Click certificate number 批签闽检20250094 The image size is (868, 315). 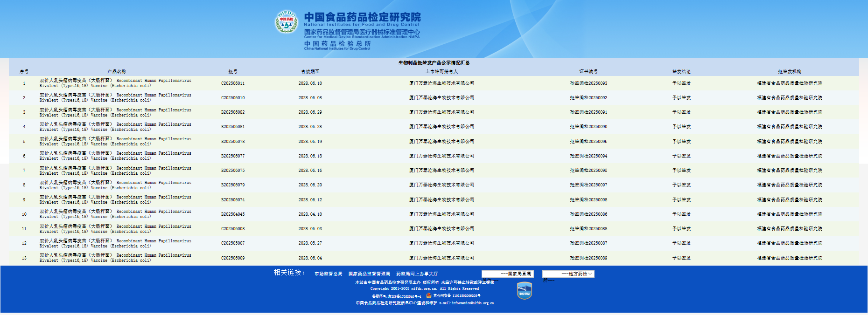588,156
